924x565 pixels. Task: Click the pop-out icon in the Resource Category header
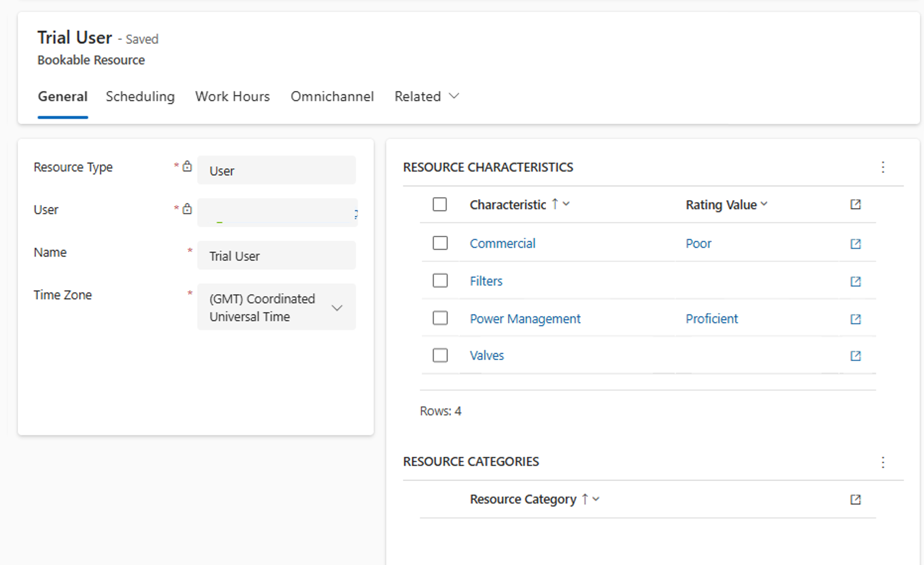tap(855, 500)
